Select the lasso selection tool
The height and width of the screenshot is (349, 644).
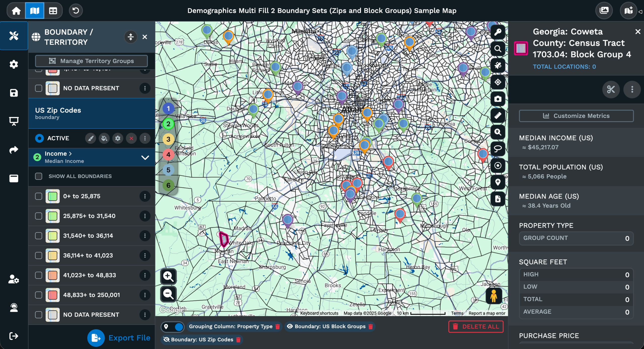click(498, 149)
